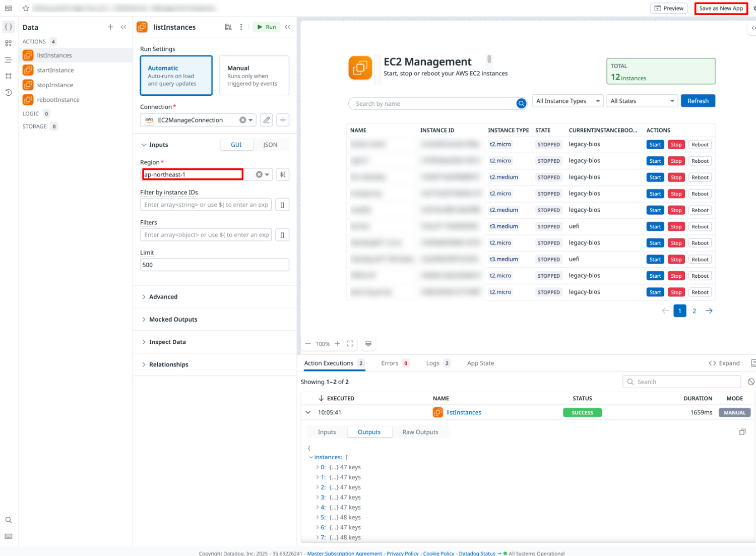This screenshot has width=756, height=556.
Task: Open the Data braces icon in left sidebar
Action: [9, 27]
